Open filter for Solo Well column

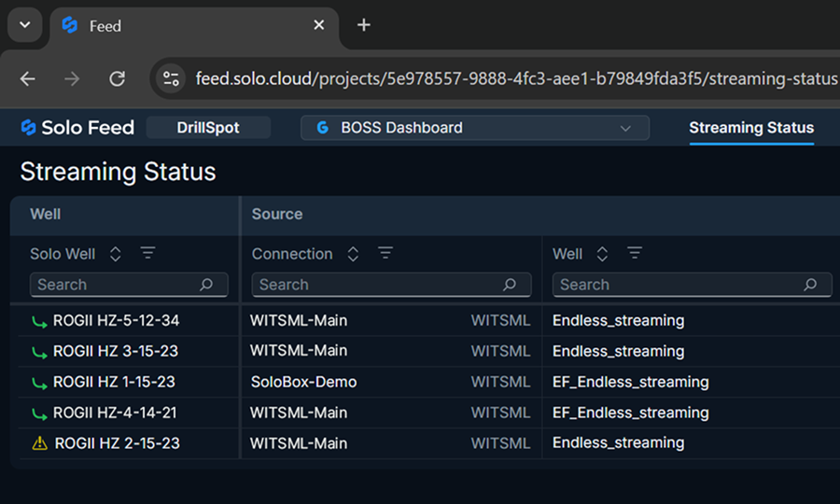click(x=147, y=253)
